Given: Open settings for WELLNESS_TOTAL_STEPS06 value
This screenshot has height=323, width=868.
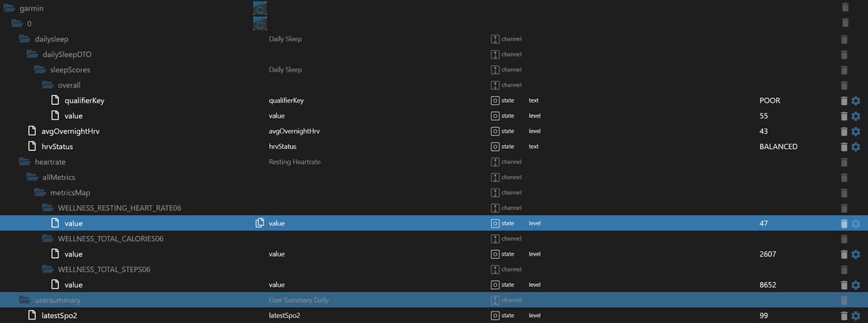Looking at the screenshot, I should 856,285.
